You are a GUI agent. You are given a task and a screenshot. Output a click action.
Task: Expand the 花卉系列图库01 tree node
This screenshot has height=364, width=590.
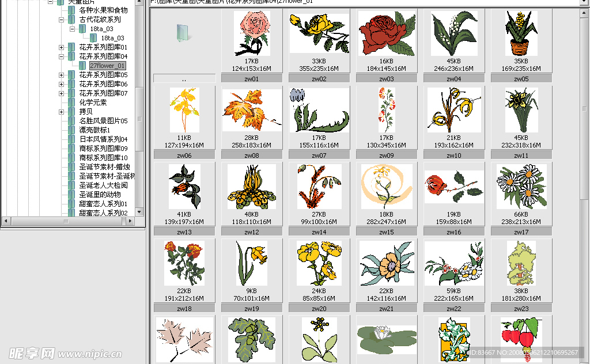(61, 47)
